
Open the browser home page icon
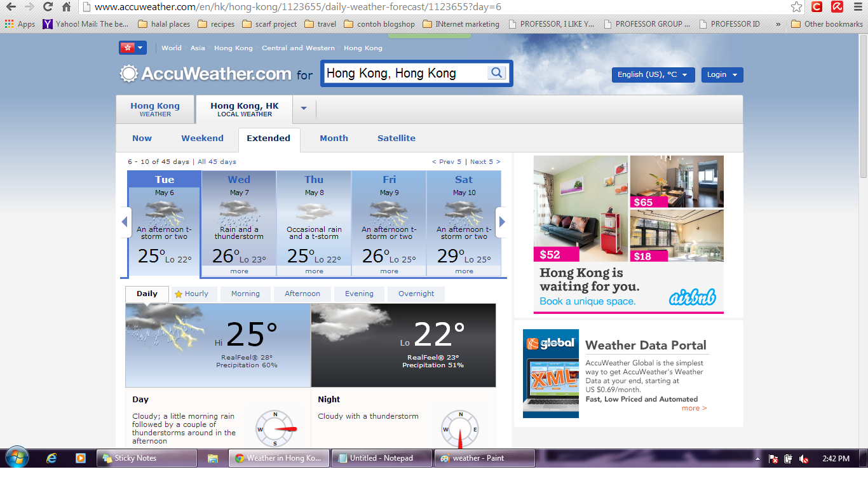pos(66,7)
